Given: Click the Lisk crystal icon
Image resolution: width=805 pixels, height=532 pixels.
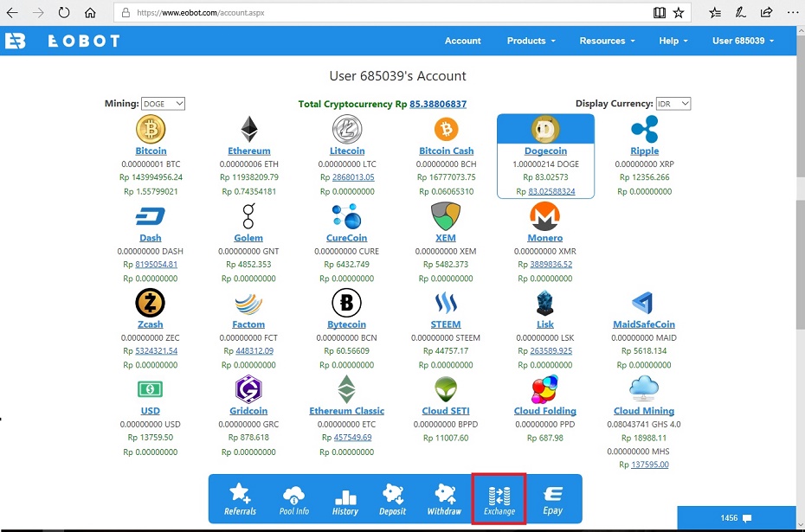Looking at the screenshot, I should [x=544, y=303].
